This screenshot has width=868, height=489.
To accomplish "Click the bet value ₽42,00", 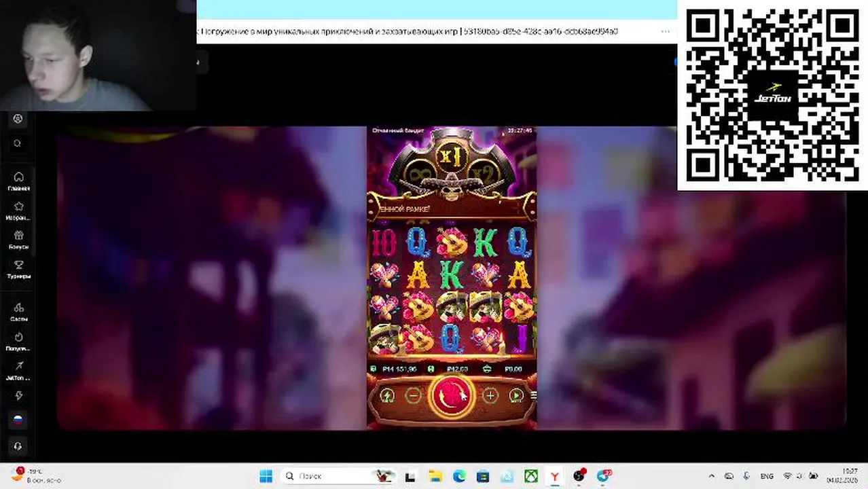I will pyautogui.click(x=457, y=369).
